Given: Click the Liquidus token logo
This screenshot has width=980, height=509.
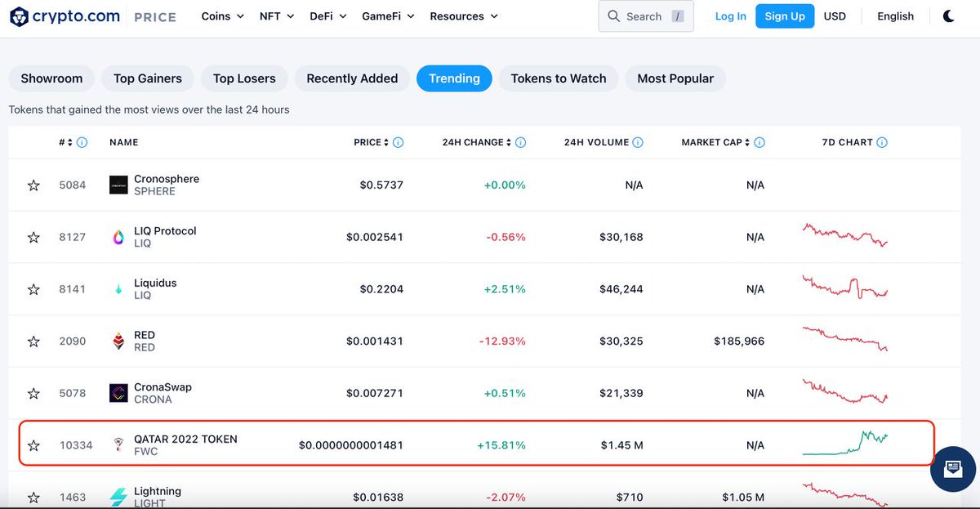Looking at the screenshot, I should 118,289.
